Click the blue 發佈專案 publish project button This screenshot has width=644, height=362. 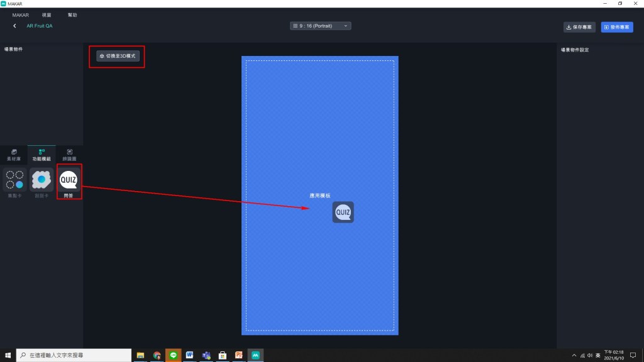[x=616, y=27]
